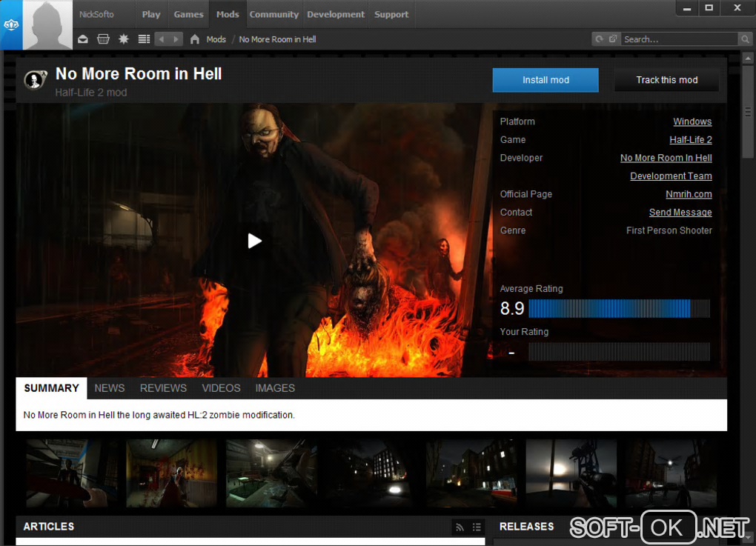Click the Half-Life 2 mod subtitle
Viewport: 756px width, 546px height.
coord(90,93)
